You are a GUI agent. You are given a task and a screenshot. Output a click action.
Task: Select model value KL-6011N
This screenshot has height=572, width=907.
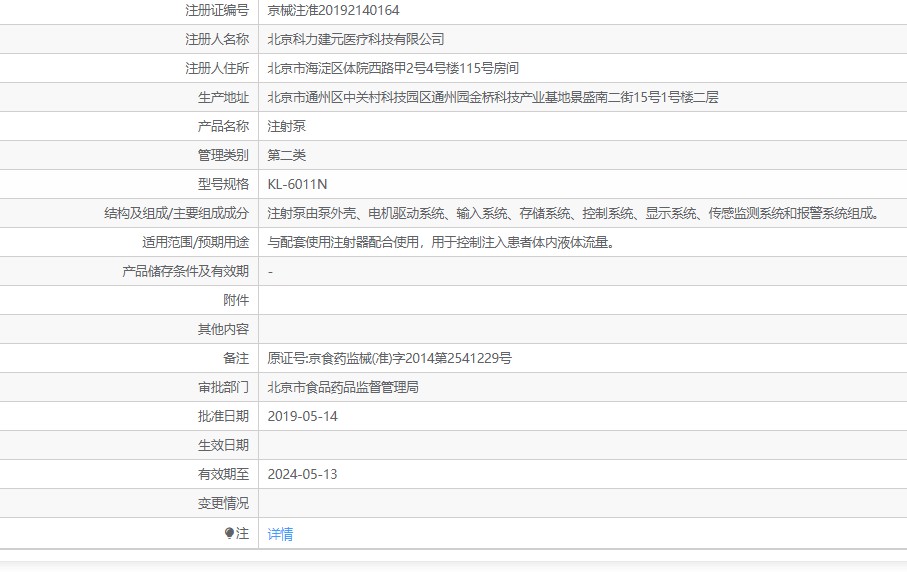click(297, 184)
